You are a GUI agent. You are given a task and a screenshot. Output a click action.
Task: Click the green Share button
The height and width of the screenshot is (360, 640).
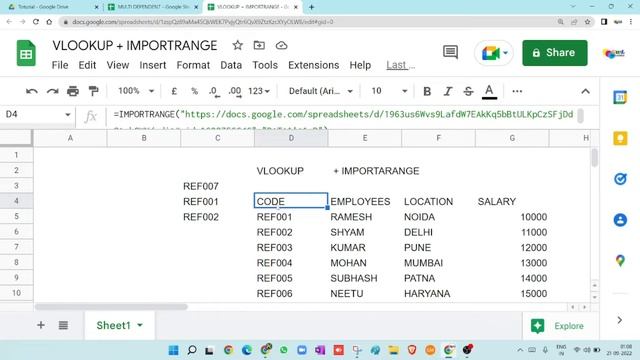pyautogui.click(x=555, y=53)
